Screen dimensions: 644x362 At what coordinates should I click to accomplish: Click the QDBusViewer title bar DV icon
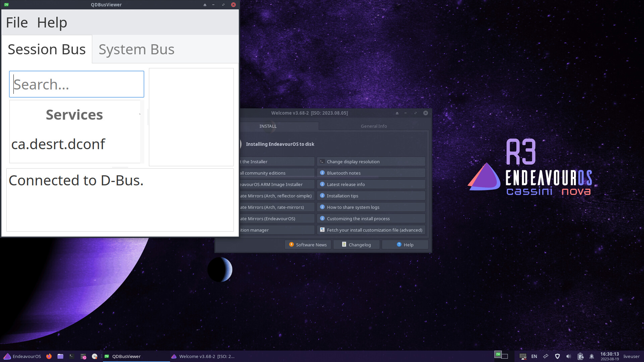click(6, 5)
